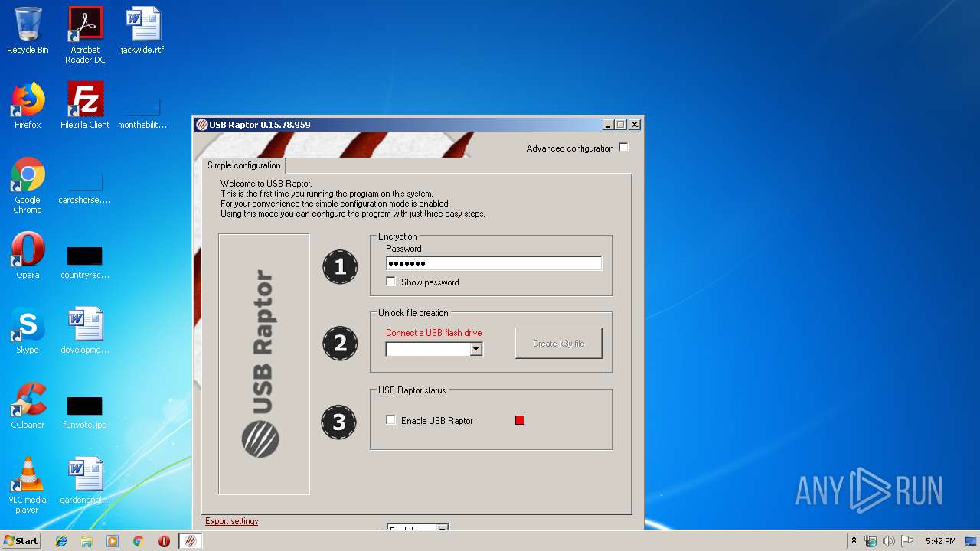Open the USB flash drive dropdown
Image resolution: width=980 pixels, height=551 pixels.
pyautogui.click(x=475, y=349)
